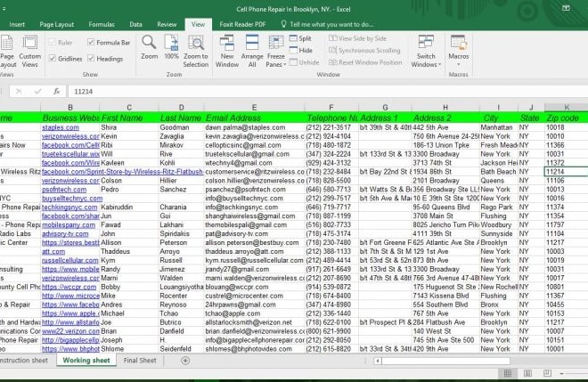Open a New Window
588x382 pixels.
click(x=227, y=52)
